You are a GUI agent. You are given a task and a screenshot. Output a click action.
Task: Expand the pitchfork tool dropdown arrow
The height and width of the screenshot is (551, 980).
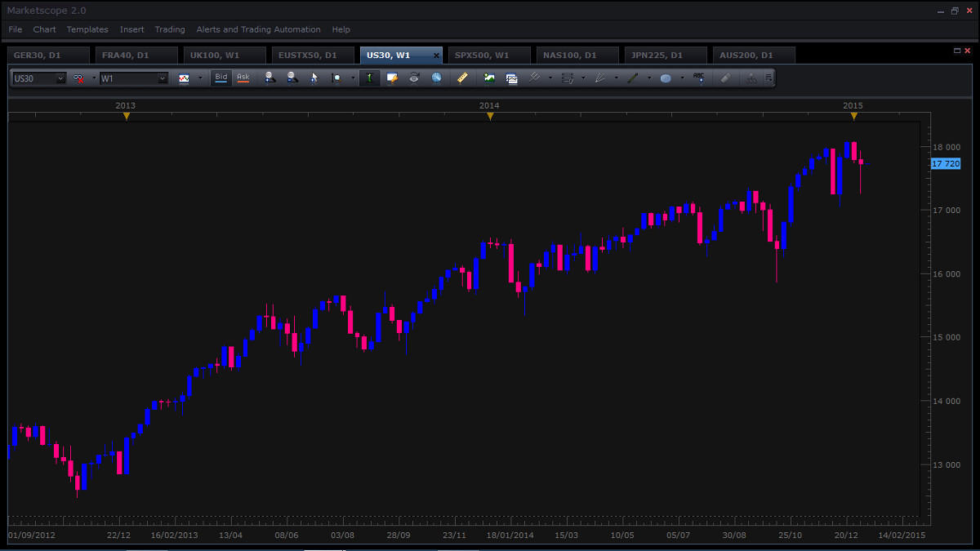[550, 78]
